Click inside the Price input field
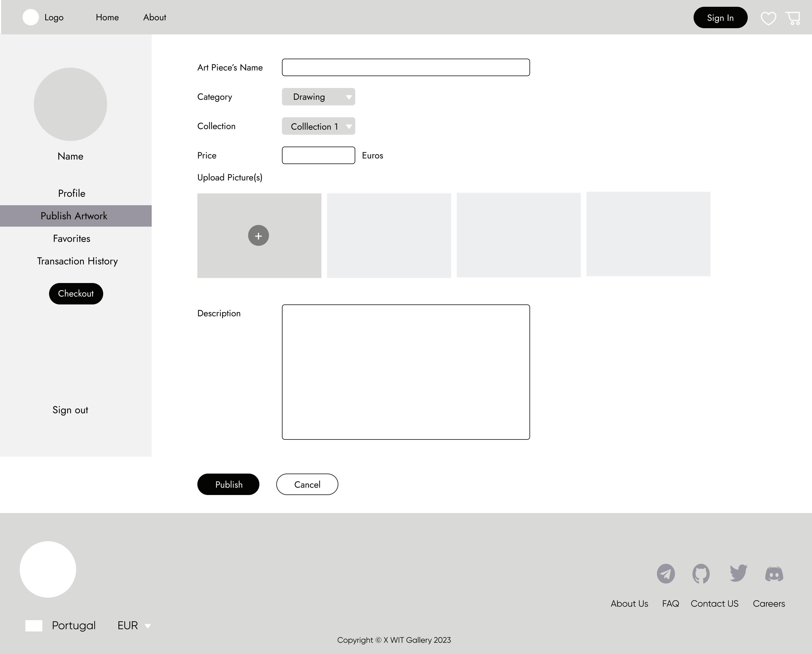Viewport: 812px width, 654px height. [x=318, y=156]
